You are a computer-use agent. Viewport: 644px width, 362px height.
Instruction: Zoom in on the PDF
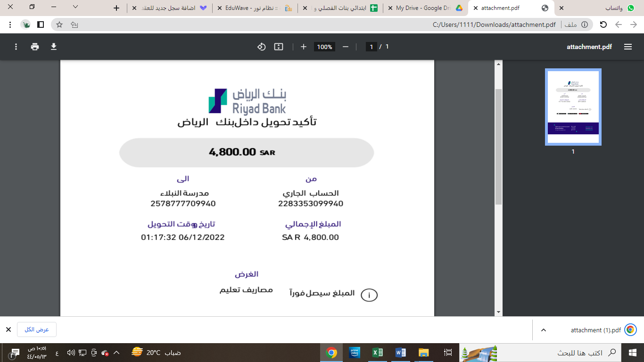pyautogui.click(x=304, y=47)
